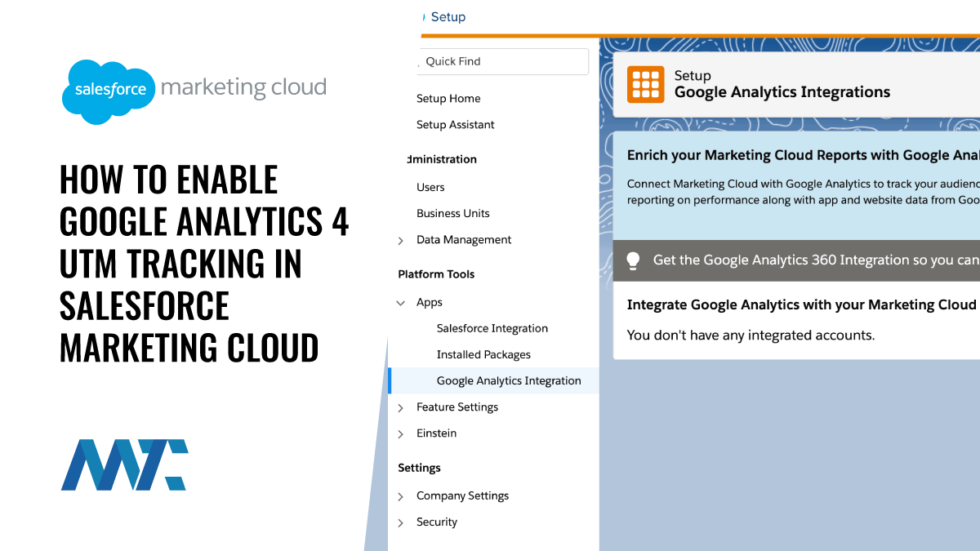The height and width of the screenshot is (551, 980).
Task: Click the blue MTC logo
Action: pyautogui.click(x=125, y=464)
